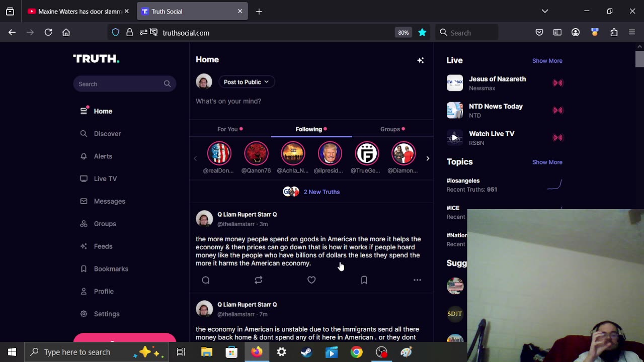Open @TrueGe... story avatar
Screen dimensions: 644x362
coord(367,153)
